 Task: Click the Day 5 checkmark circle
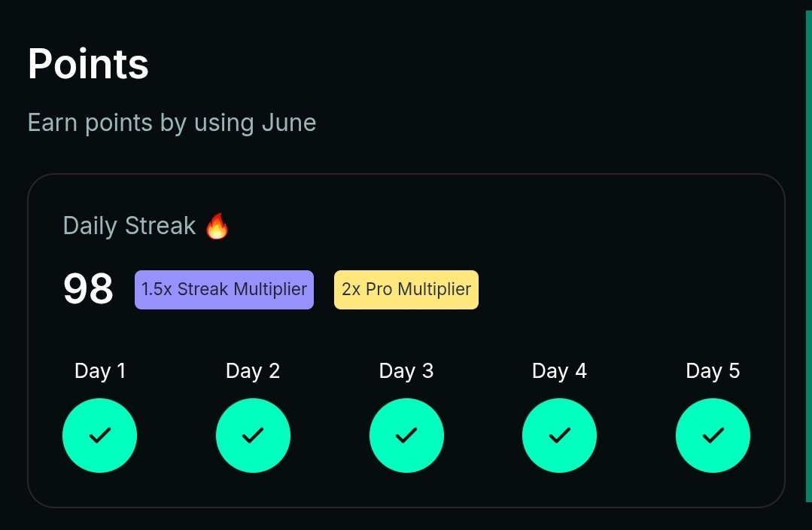pos(713,435)
